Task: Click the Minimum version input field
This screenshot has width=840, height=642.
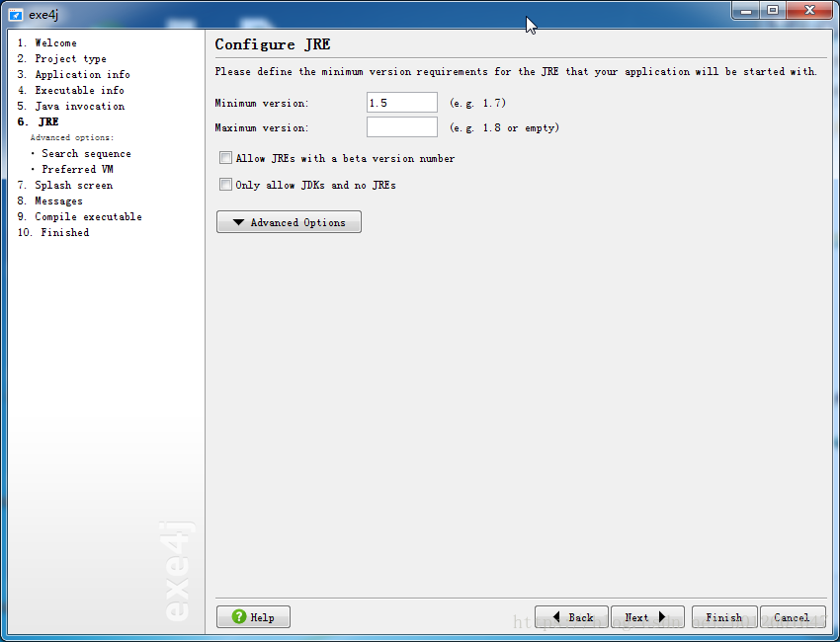Action: pyautogui.click(x=402, y=103)
